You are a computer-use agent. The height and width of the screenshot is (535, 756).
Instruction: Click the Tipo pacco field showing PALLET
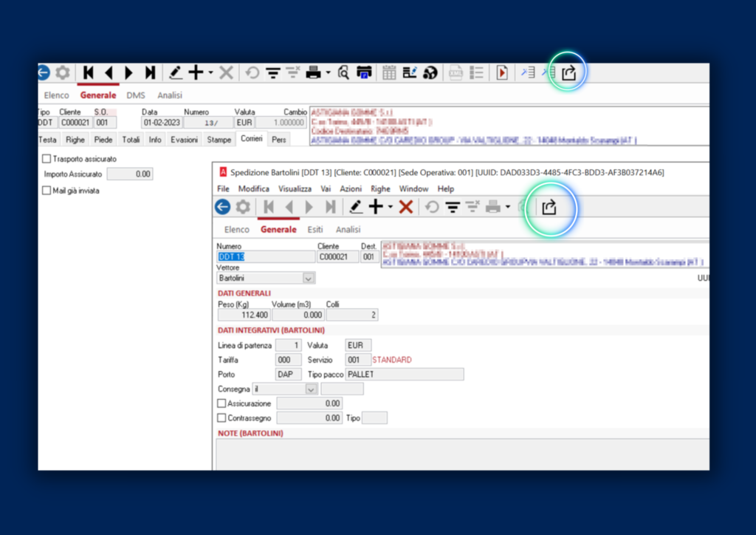(x=405, y=375)
